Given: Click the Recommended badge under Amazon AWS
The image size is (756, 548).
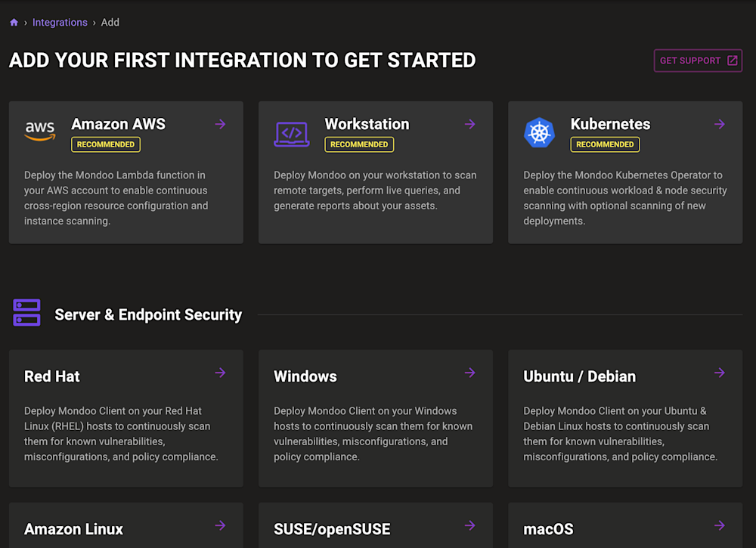Looking at the screenshot, I should tap(106, 144).
